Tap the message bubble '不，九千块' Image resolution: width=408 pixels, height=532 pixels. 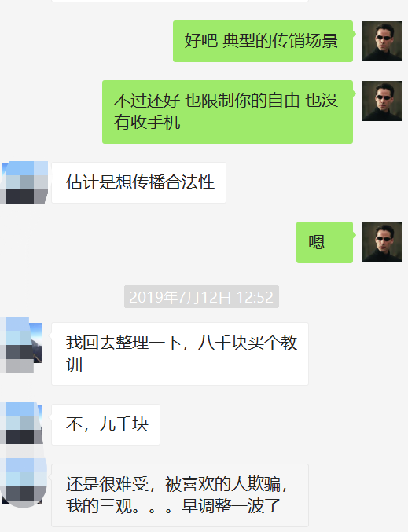point(105,424)
